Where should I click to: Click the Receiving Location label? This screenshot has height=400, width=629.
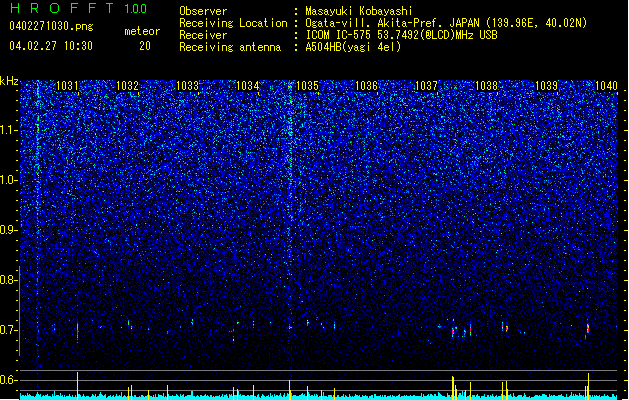point(233,23)
